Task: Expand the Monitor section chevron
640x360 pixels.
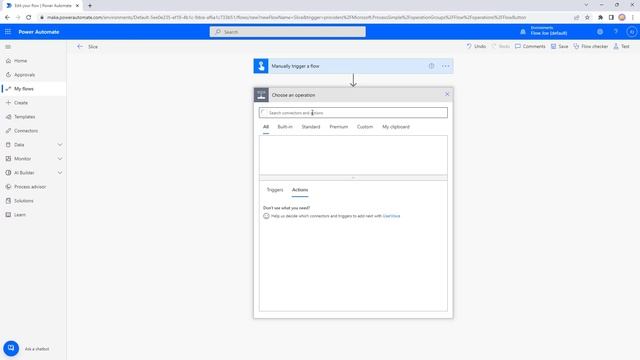Action: click(x=60, y=159)
